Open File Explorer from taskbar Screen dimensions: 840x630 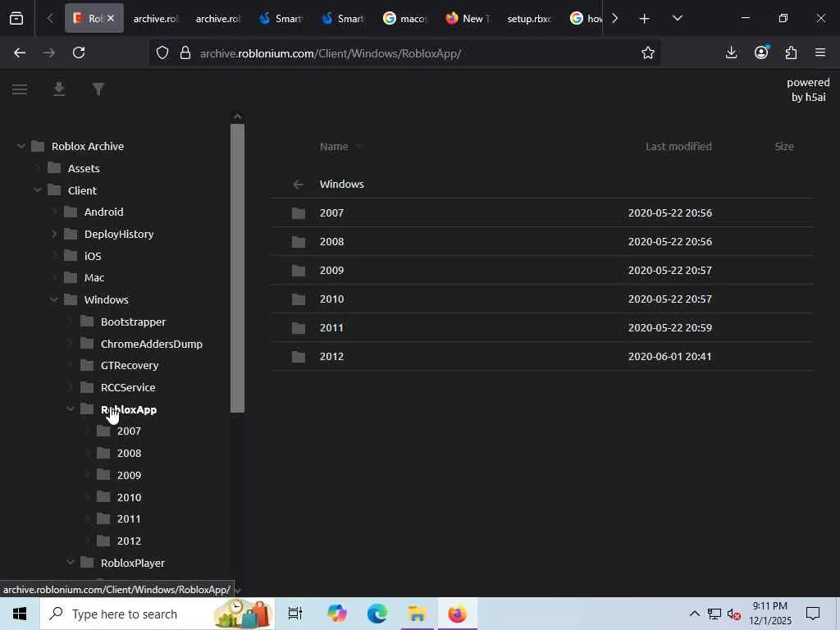coord(417,614)
